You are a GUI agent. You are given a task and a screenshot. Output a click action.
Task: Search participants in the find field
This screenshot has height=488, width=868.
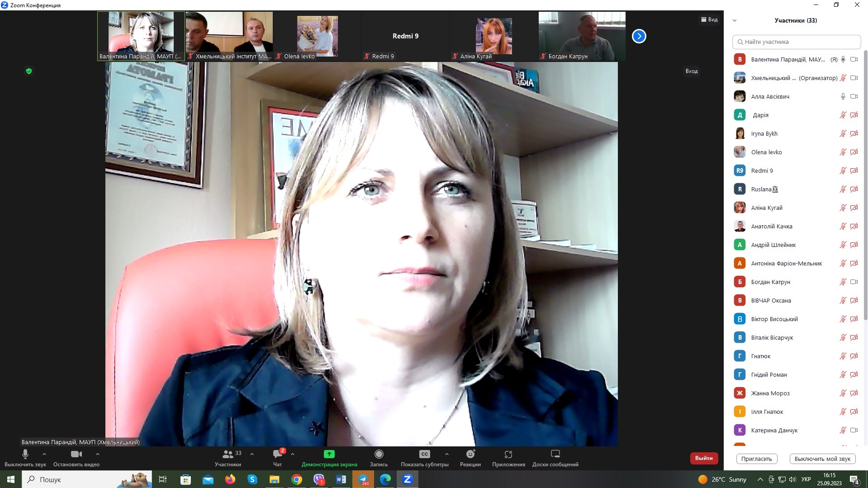pyautogui.click(x=797, y=42)
